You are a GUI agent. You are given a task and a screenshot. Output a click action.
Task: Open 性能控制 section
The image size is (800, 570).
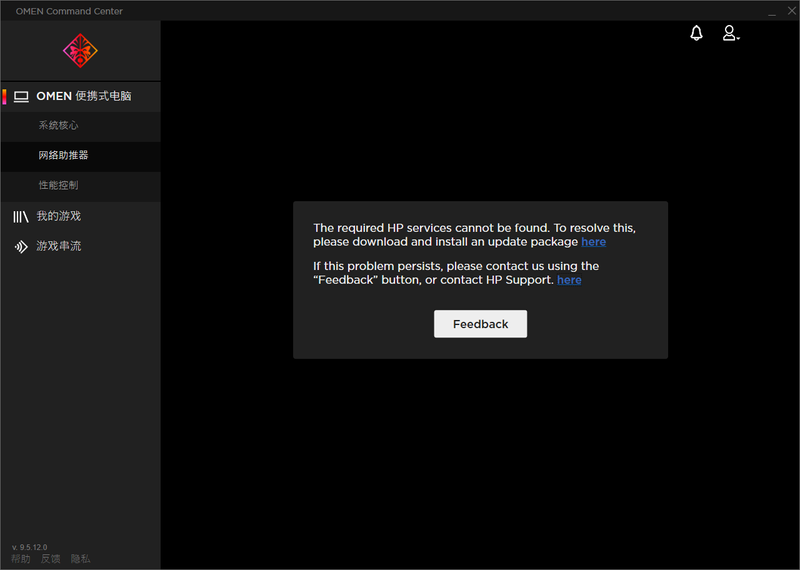81,186
